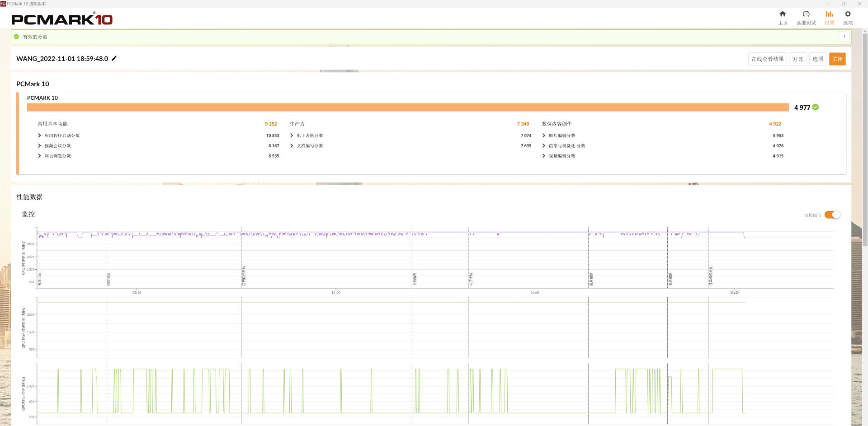The width and height of the screenshot is (868, 426).
Task: Go to the 主页 home icon
Action: (x=783, y=14)
